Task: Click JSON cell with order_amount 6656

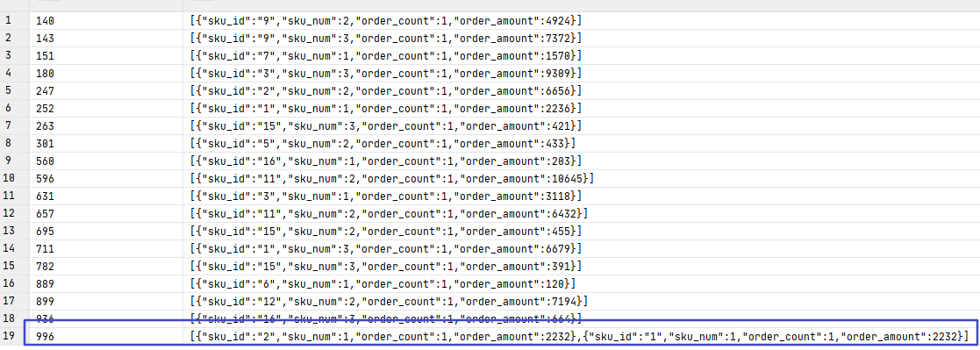Action: pyautogui.click(x=581, y=90)
